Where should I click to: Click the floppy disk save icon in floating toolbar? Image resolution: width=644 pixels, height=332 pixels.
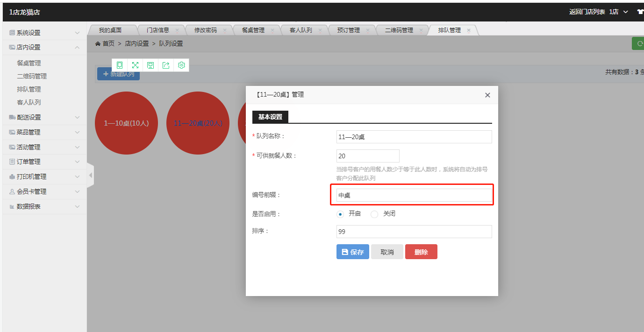pyautogui.click(x=150, y=65)
